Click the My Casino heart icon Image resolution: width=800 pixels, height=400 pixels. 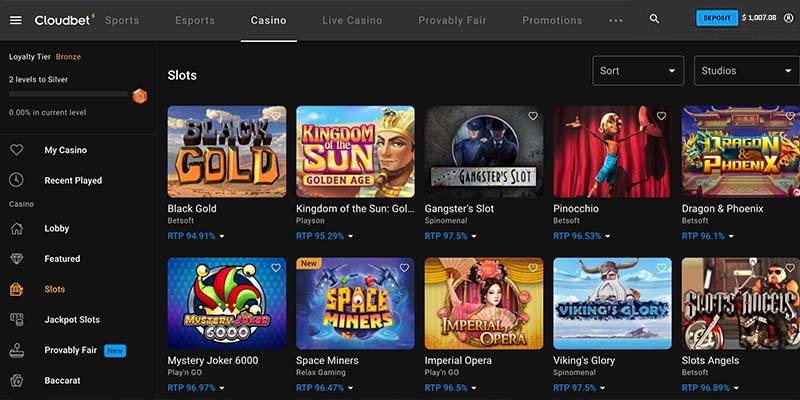coord(16,150)
